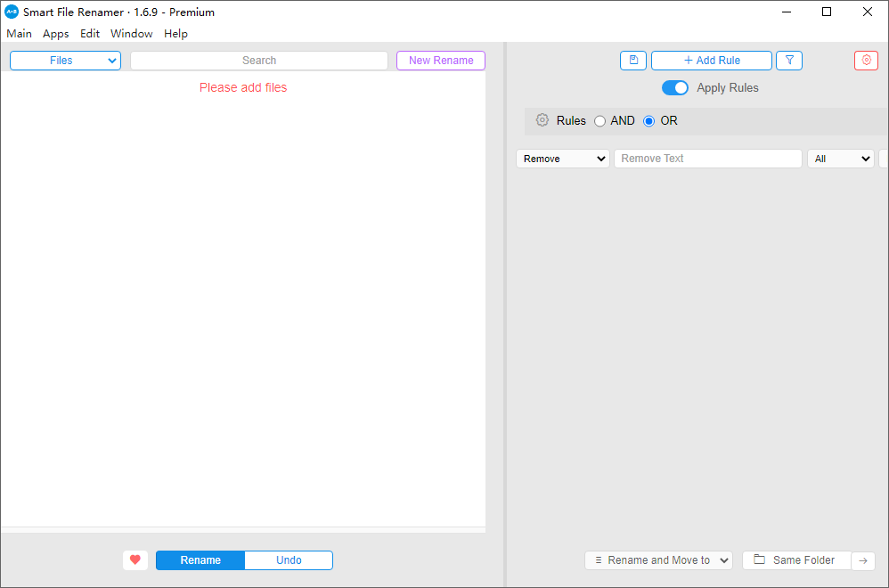Image resolution: width=889 pixels, height=588 pixels.
Task: Select the OR radio button
Action: tap(649, 121)
